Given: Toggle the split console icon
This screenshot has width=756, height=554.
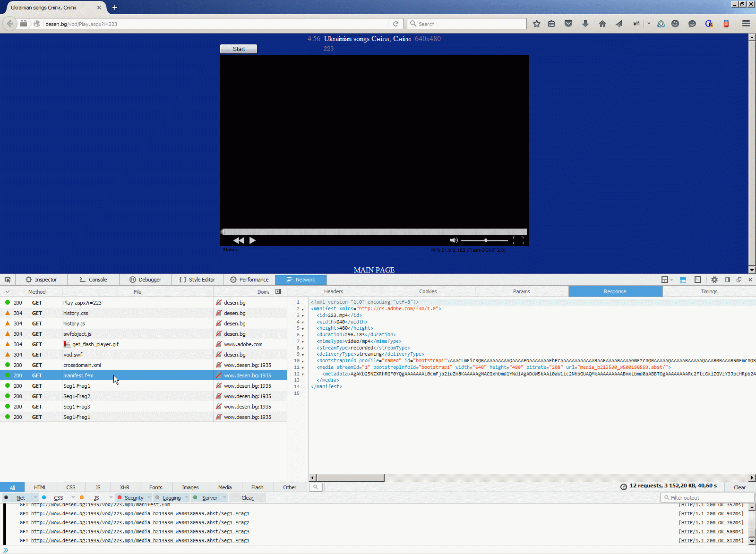Looking at the screenshot, I should pyautogui.click(x=683, y=280).
